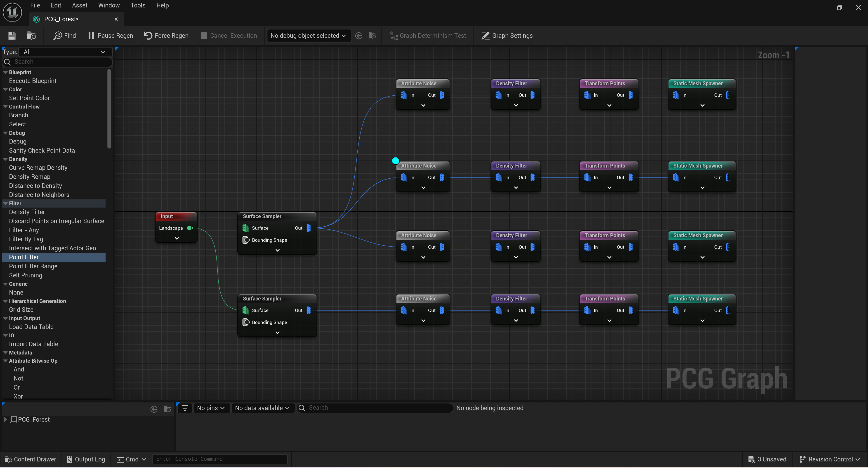Open the debug object selection dropdown
Image resolution: width=868 pixels, height=468 pixels.
click(308, 36)
